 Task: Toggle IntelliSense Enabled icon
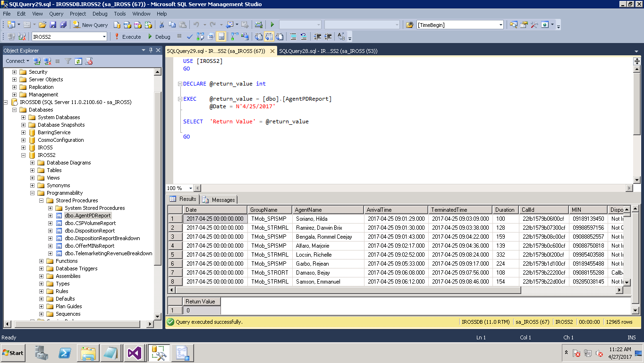tap(221, 36)
